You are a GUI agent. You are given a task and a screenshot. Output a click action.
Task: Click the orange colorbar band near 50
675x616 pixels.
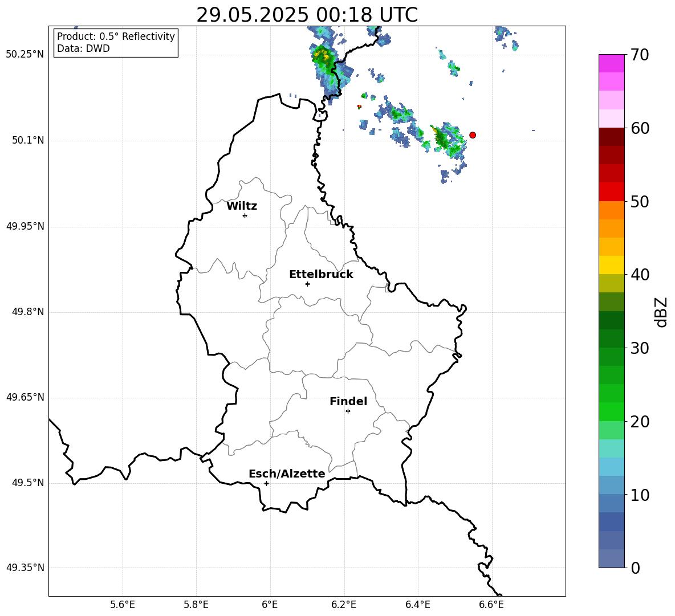pos(611,210)
